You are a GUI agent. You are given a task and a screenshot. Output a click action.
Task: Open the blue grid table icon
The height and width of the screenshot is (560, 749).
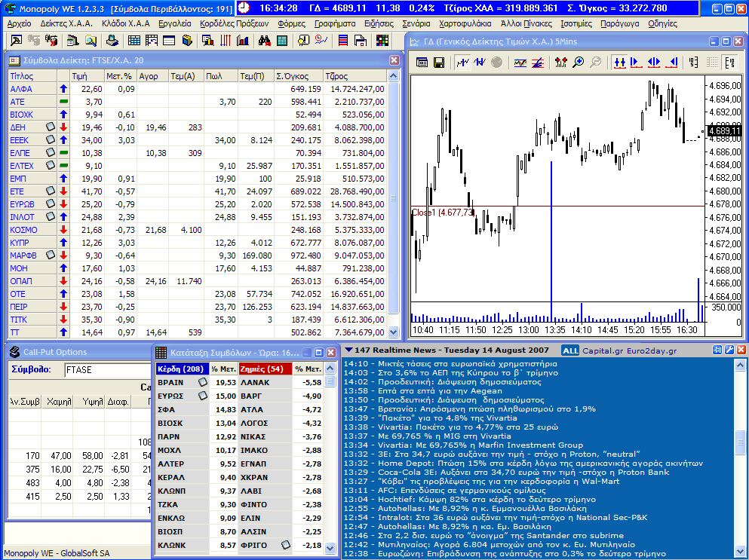(134, 41)
